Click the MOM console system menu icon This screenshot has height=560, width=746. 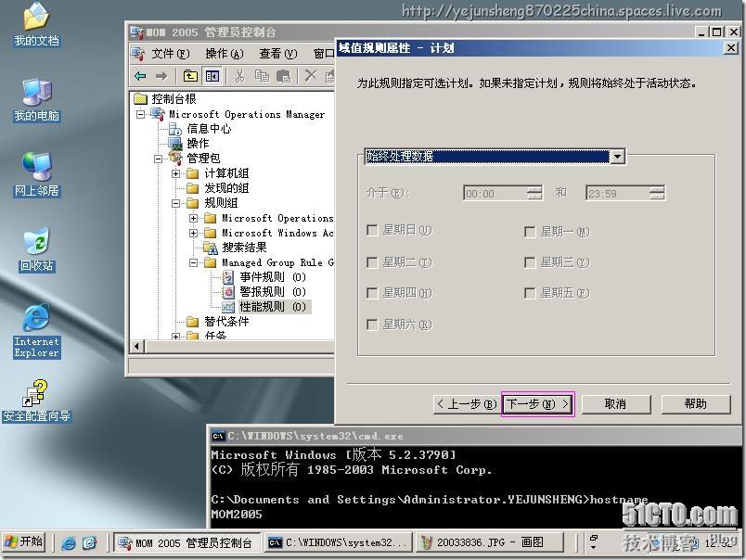pyautogui.click(x=137, y=32)
